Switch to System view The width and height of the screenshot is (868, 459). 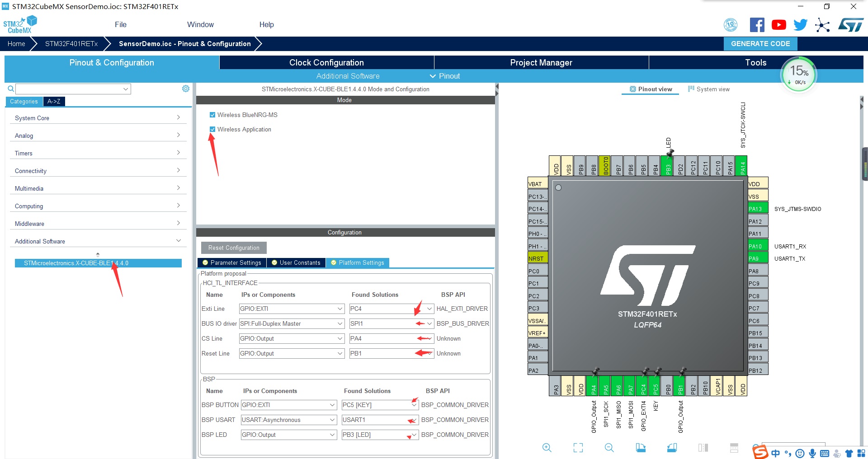click(x=708, y=89)
